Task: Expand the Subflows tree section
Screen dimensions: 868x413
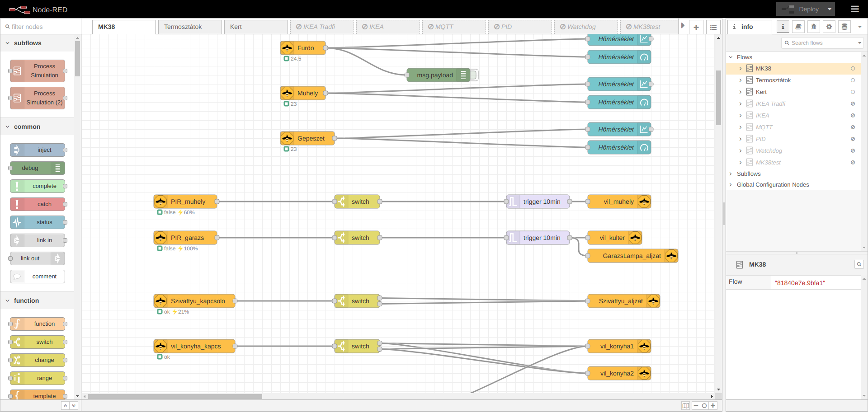Action: tap(731, 174)
